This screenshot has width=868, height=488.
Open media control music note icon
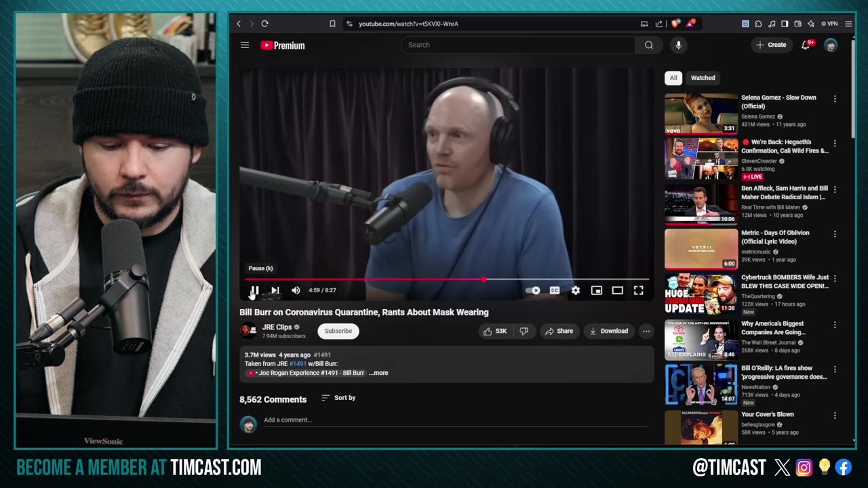click(x=772, y=24)
